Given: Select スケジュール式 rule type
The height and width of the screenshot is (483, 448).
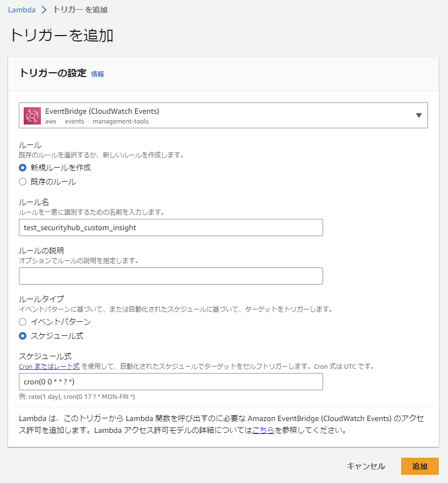Looking at the screenshot, I should [x=23, y=336].
